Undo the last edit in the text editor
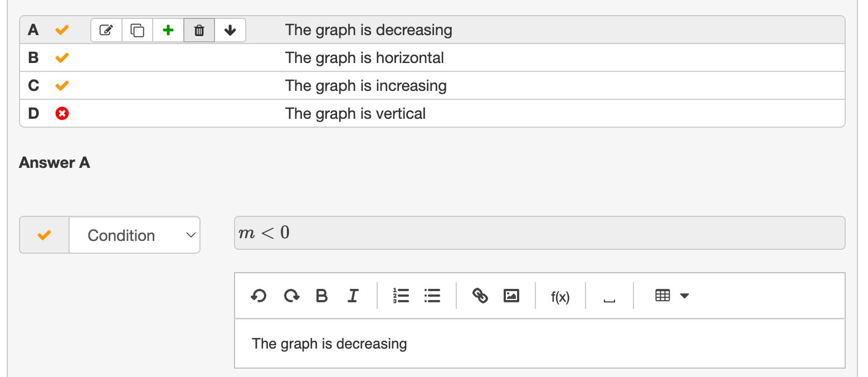 pyautogui.click(x=257, y=296)
